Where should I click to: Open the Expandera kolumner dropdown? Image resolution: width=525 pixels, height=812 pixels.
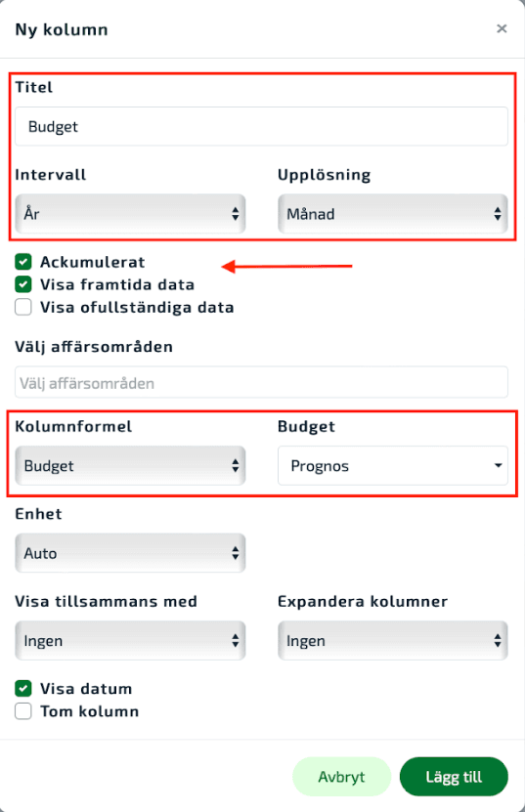[x=393, y=641]
